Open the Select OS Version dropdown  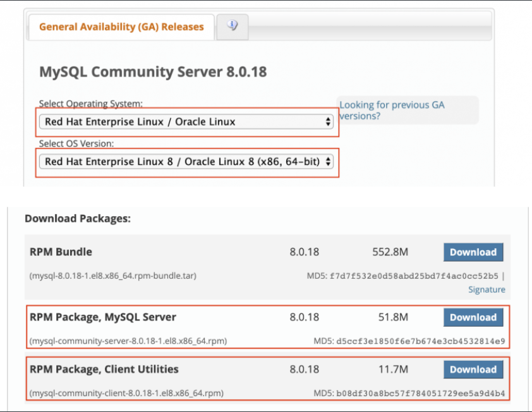click(x=186, y=162)
